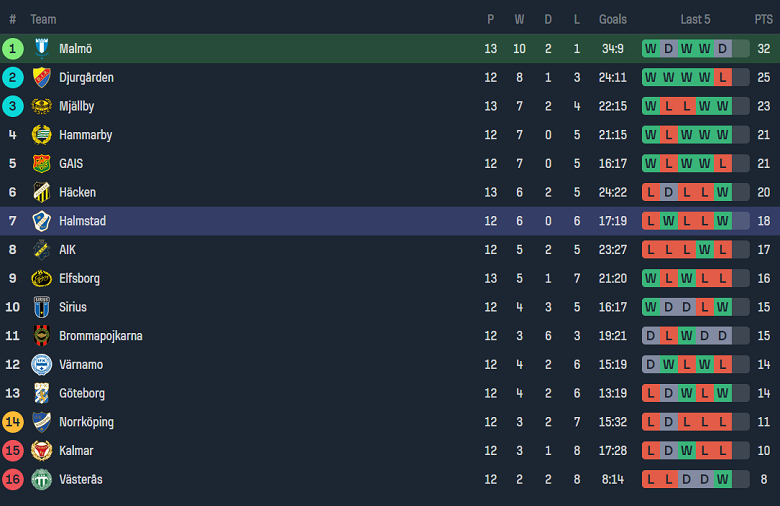Click the Last 5 column header

click(695, 19)
